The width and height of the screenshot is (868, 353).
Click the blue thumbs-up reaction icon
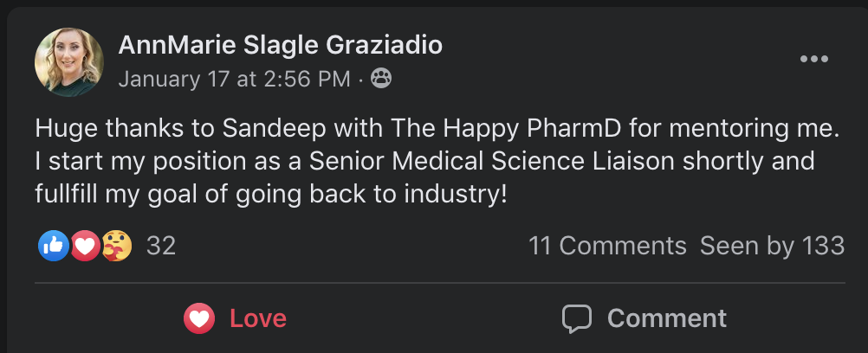(54, 246)
